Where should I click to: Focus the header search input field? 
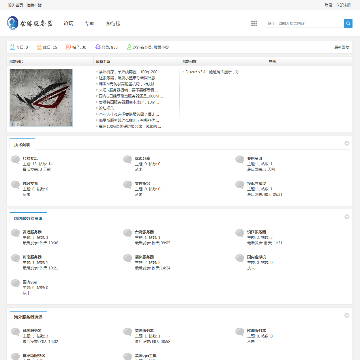point(305,23)
